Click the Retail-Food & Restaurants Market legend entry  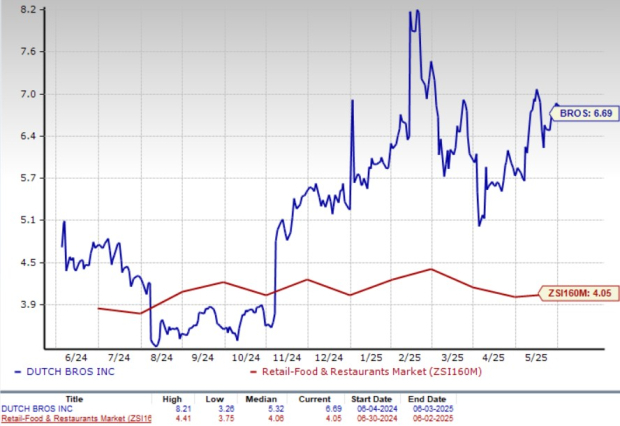point(366,372)
